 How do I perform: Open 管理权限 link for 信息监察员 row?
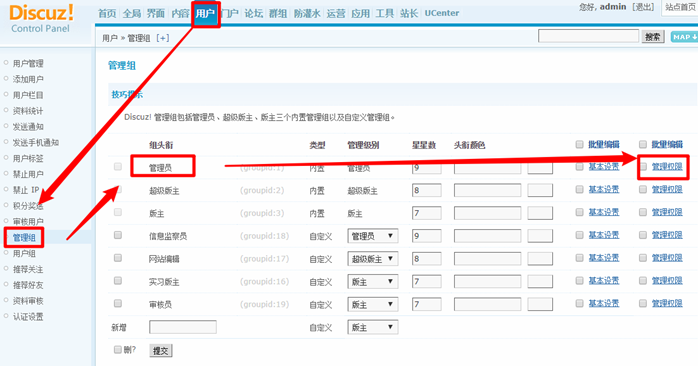pos(667,235)
